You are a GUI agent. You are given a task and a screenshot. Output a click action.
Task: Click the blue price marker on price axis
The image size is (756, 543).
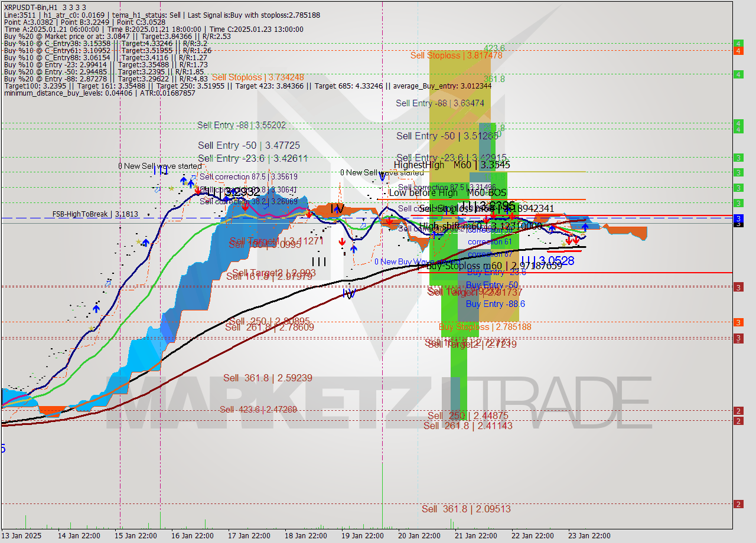pyautogui.click(x=738, y=219)
